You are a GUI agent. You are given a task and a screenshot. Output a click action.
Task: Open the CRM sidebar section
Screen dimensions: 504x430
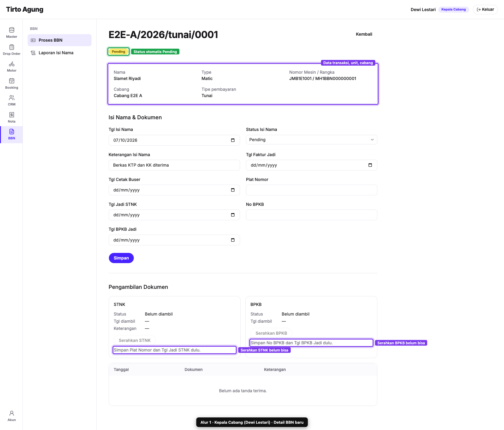(11, 101)
